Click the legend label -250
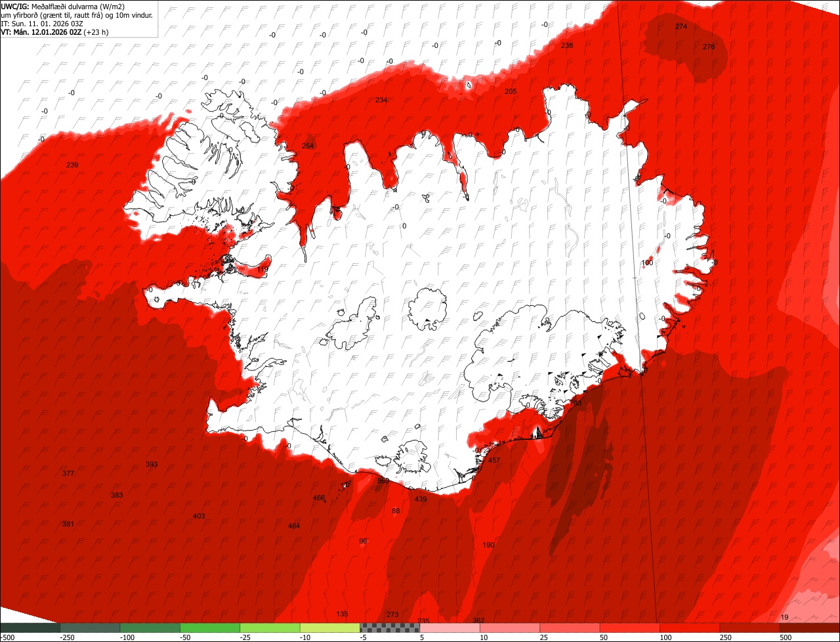The width and height of the screenshot is (840, 642). pos(66,637)
